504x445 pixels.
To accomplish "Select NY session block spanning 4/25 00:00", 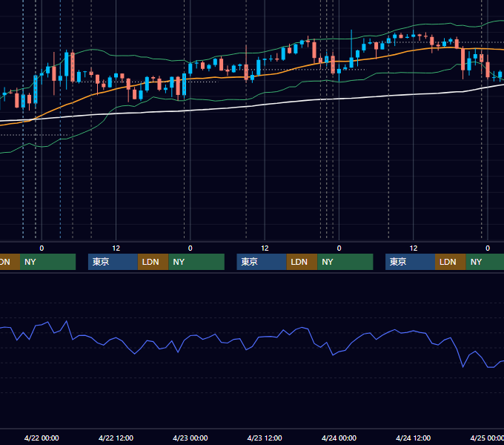I will coord(485,262).
